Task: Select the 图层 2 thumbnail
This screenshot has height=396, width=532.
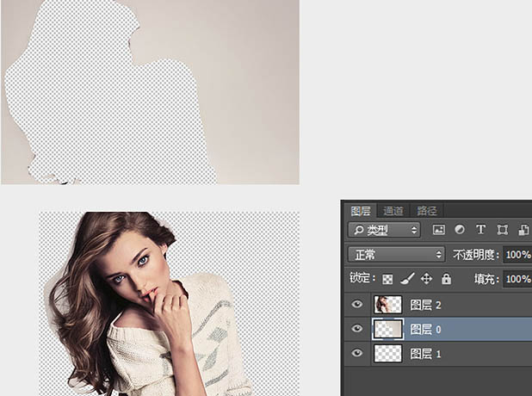Action: 387,305
